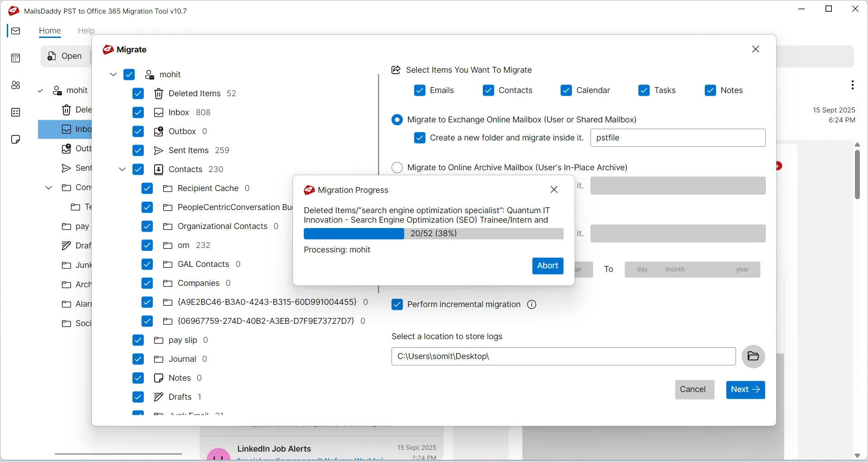Screen dimensions: 868x462
Task: Open the Mail view in left sidebar
Action: (x=16, y=31)
